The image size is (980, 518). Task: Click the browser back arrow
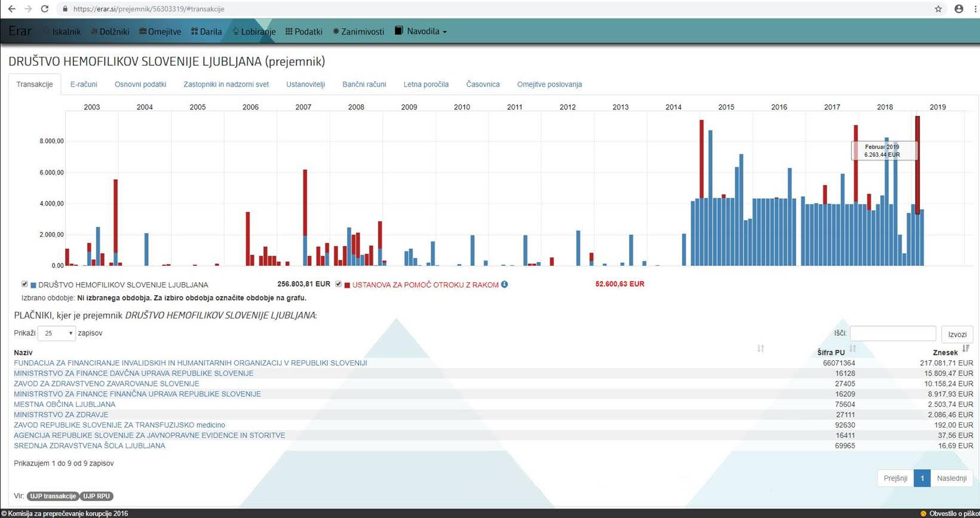11,9
